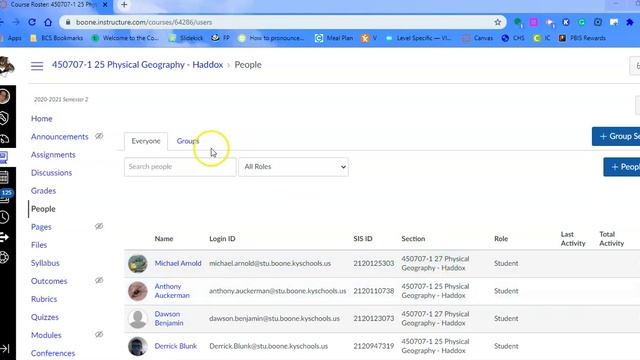This screenshot has width=640, height=360.
Task: Click the hidden-eye icon beside Pages
Action: click(x=99, y=226)
